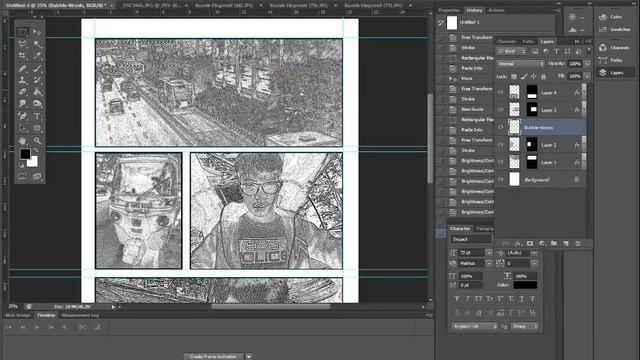
Task: Add layer style via fx icon
Action: point(518,244)
